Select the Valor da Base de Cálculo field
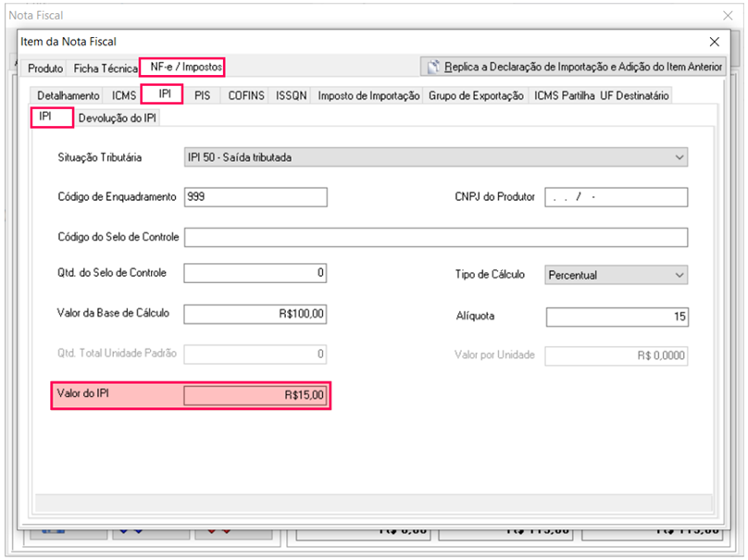748x560 pixels. (256, 314)
